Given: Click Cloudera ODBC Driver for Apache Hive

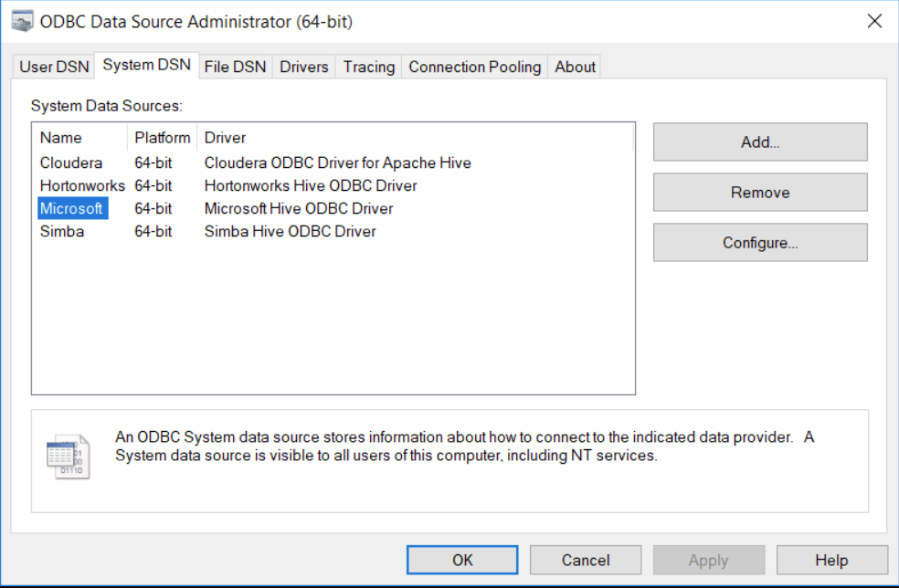Looking at the screenshot, I should (x=338, y=163).
